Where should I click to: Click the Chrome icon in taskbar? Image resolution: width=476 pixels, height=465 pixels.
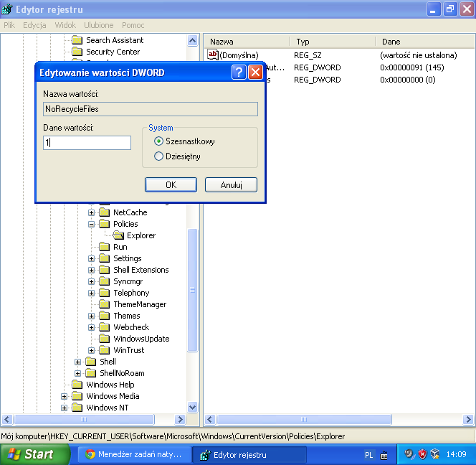pos(90,454)
